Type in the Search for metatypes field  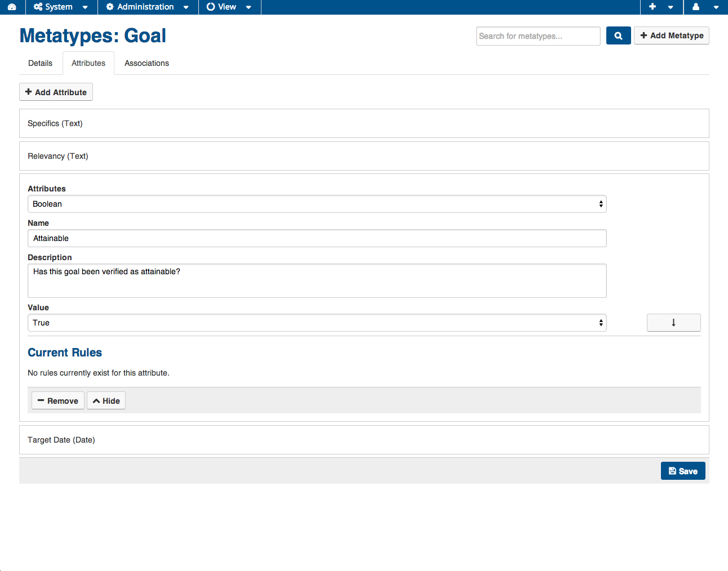538,36
